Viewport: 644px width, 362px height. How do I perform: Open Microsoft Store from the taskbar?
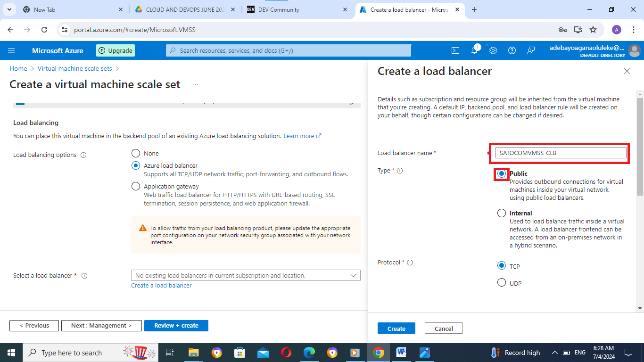point(240,353)
